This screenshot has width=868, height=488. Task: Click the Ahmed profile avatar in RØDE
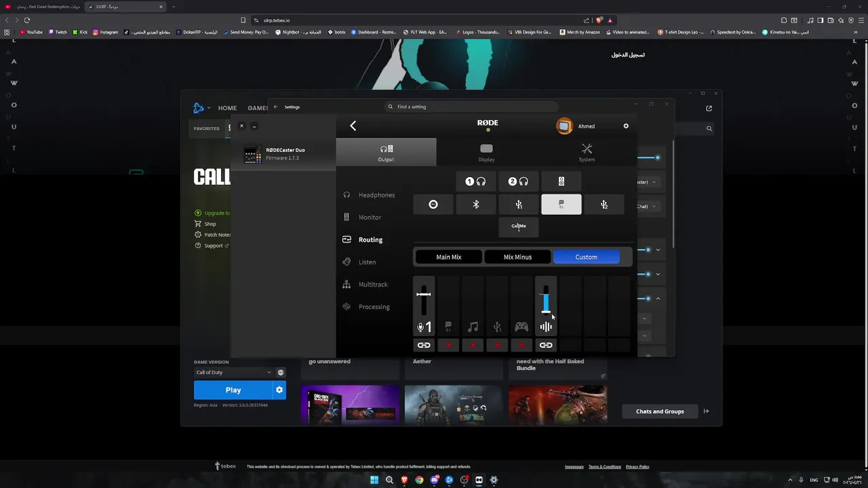(x=564, y=126)
